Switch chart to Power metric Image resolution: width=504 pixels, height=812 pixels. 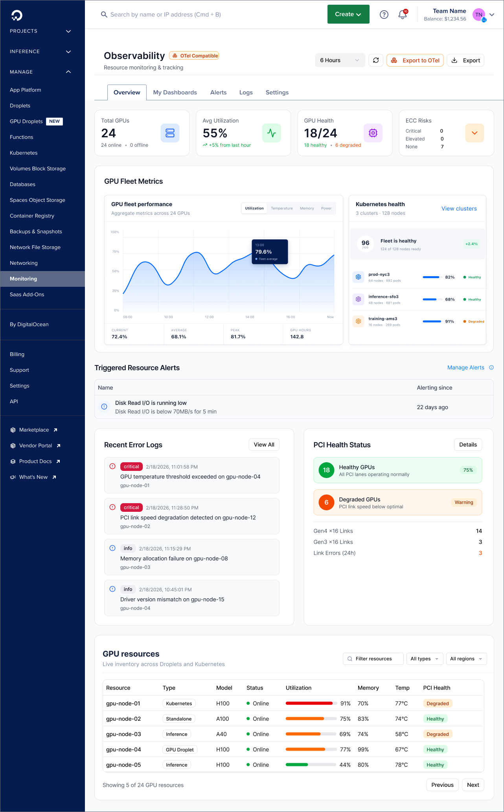(326, 209)
